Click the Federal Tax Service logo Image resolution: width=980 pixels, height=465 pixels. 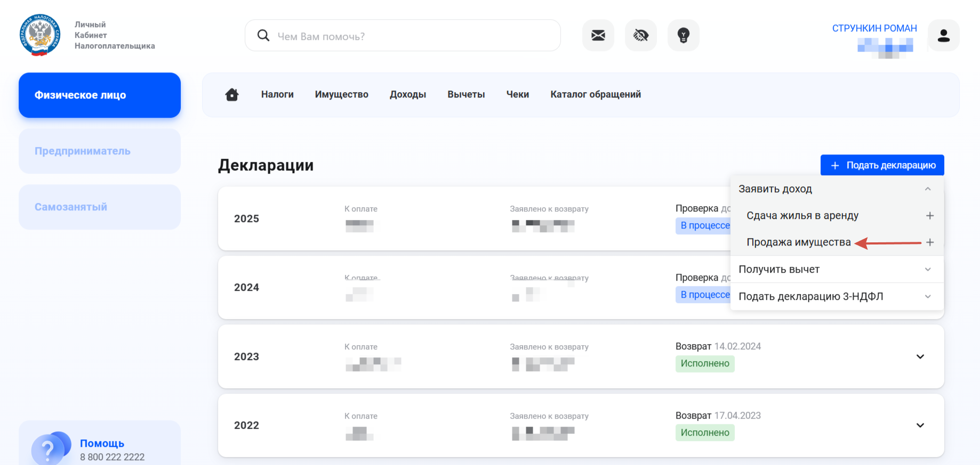40,35
